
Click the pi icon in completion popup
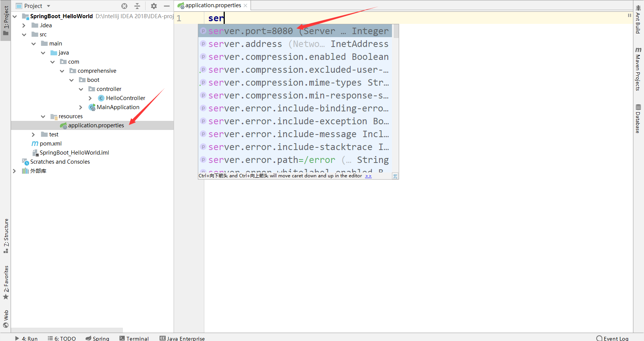click(x=395, y=176)
